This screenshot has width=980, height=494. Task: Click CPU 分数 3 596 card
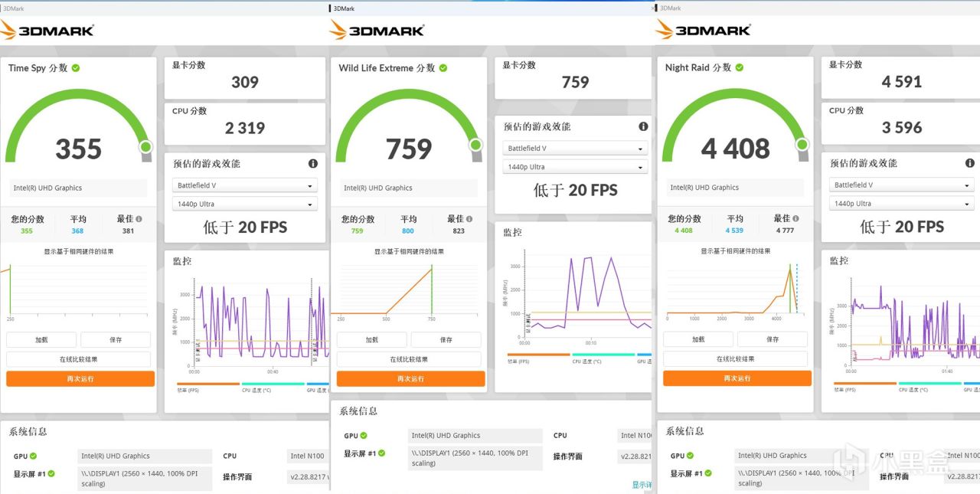[x=900, y=123]
